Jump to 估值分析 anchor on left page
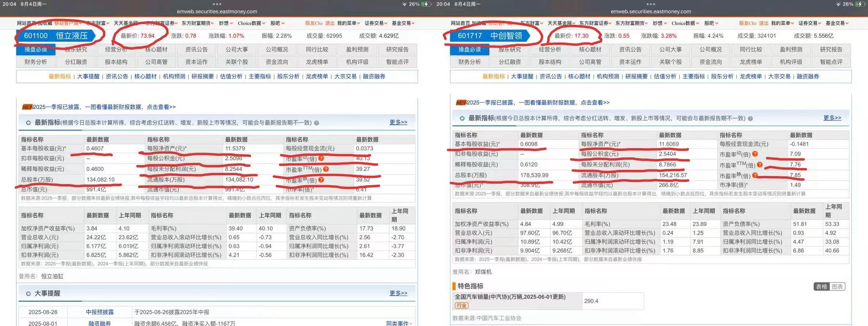 pyautogui.click(x=231, y=76)
